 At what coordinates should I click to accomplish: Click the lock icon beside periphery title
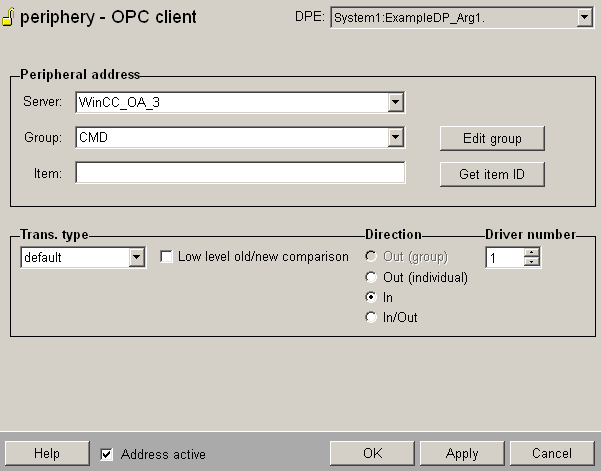pos(9,18)
